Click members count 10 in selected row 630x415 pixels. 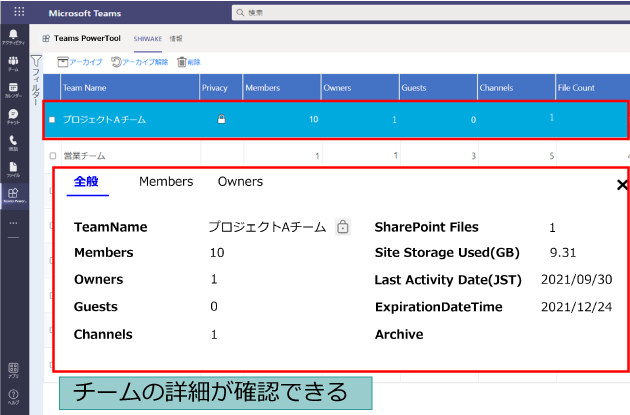pos(314,119)
